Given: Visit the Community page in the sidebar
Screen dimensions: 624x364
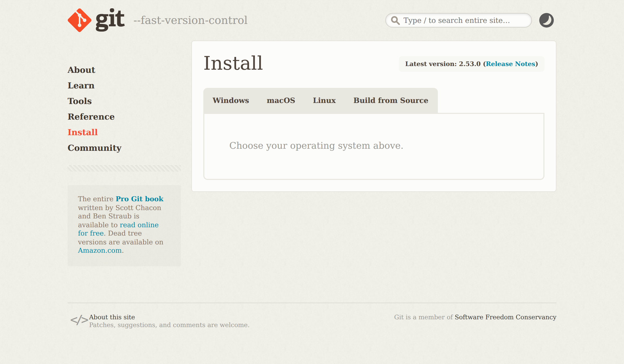Looking at the screenshot, I should pyautogui.click(x=94, y=148).
